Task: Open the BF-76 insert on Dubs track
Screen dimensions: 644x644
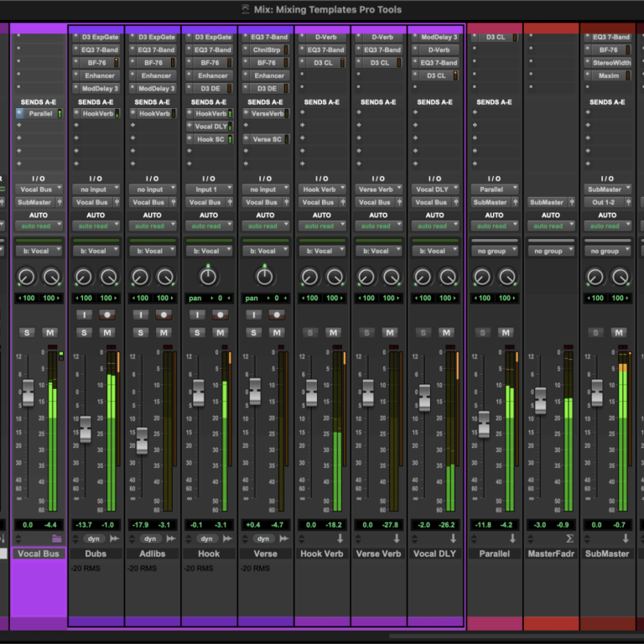Action: 96,63
